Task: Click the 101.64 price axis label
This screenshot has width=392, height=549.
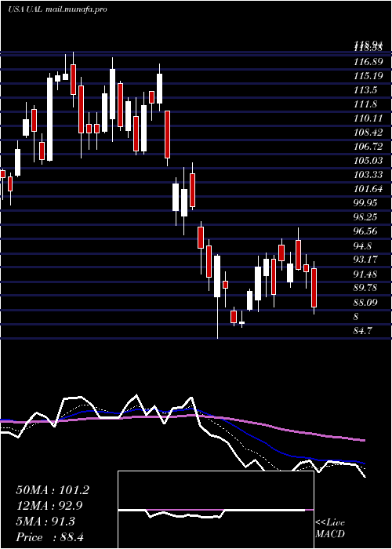Action: 368,189
